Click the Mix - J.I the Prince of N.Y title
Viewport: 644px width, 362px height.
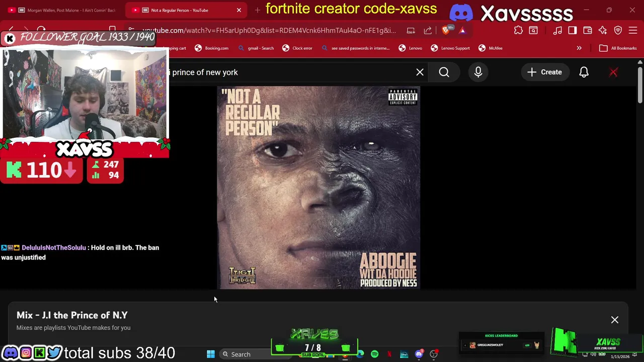click(x=72, y=315)
